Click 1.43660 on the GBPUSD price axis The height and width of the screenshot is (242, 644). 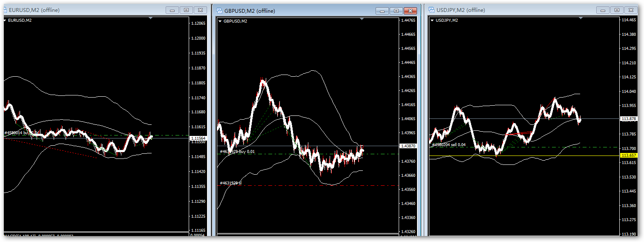pyautogui.click(x=408, y=175)
